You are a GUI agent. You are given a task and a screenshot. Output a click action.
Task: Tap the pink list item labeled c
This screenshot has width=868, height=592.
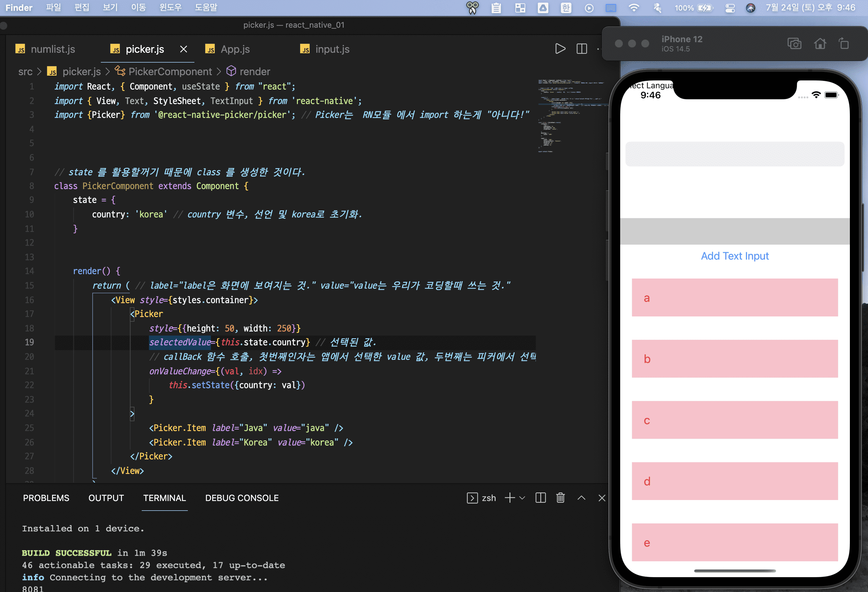(735, 420)
